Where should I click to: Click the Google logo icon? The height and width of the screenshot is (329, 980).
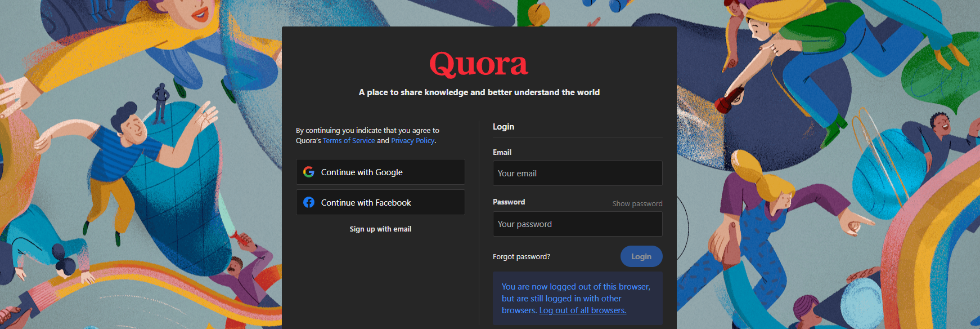click(308, 172)
